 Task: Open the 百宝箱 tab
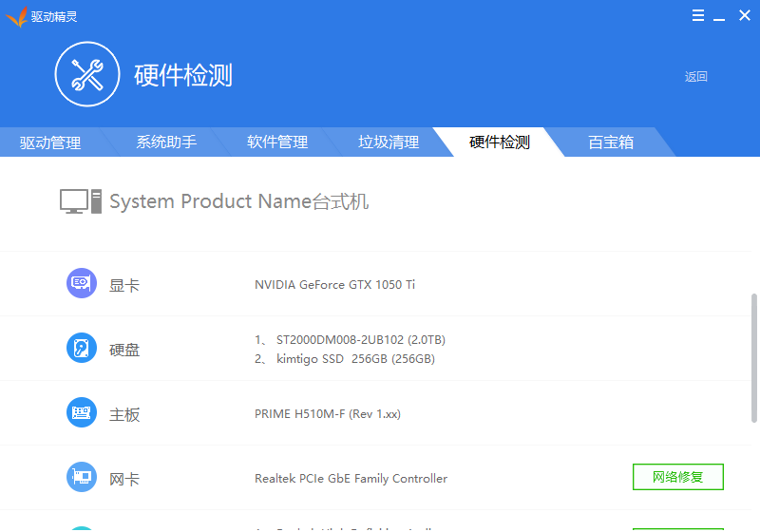tap(611, 142)
